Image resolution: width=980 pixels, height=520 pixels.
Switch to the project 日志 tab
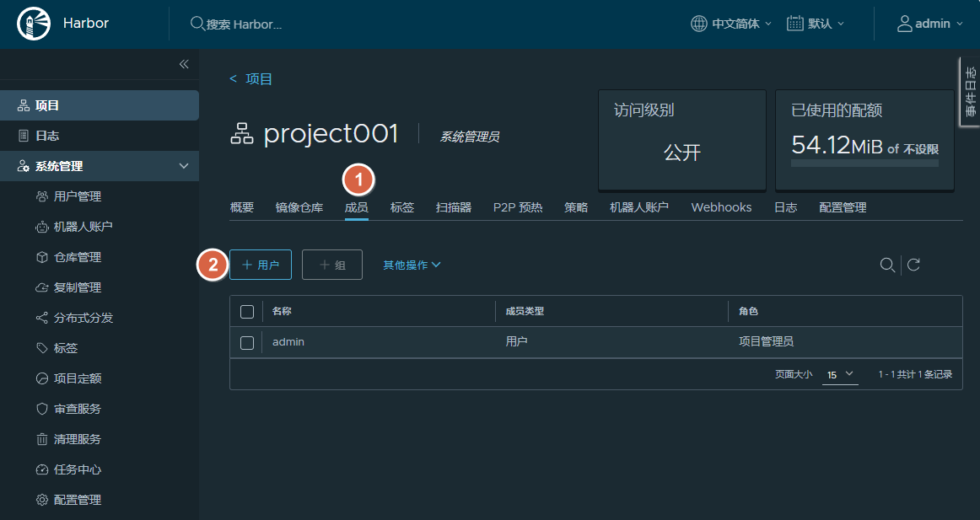coord(786,207)
